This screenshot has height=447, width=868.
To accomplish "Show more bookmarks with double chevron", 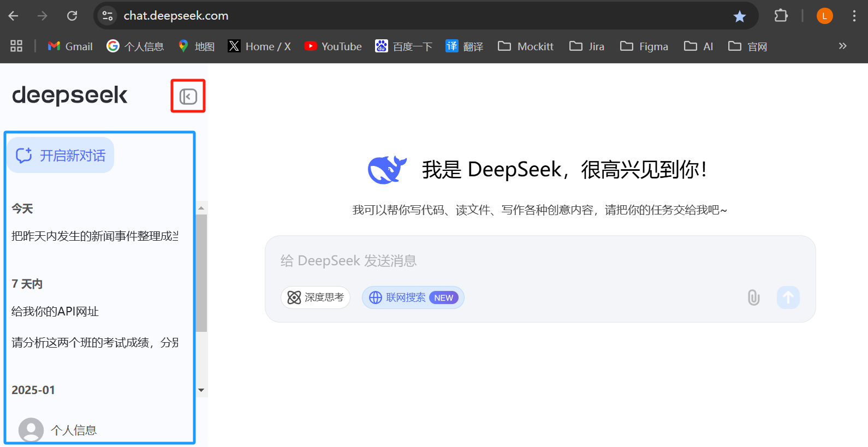I will 843,46.
